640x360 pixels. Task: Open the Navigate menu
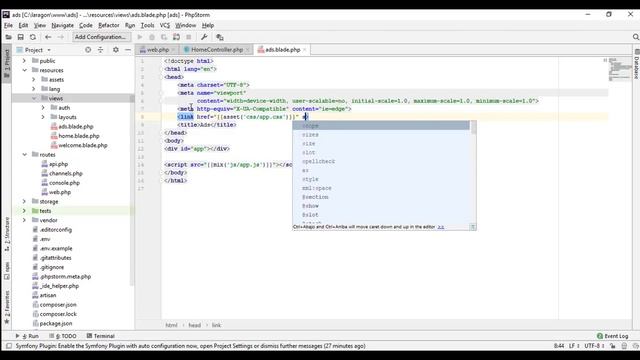(x=62, y=25)
